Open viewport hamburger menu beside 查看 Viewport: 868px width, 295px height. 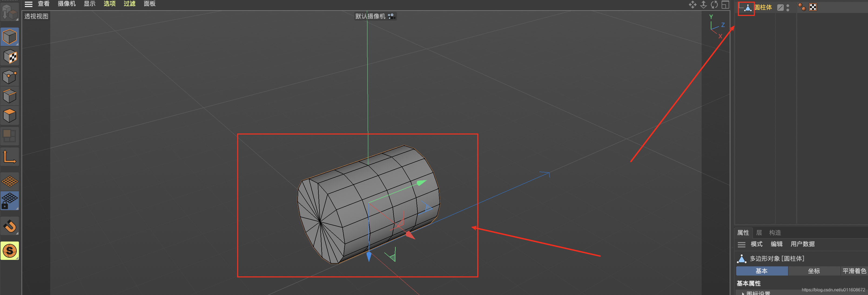click(29, 4)
